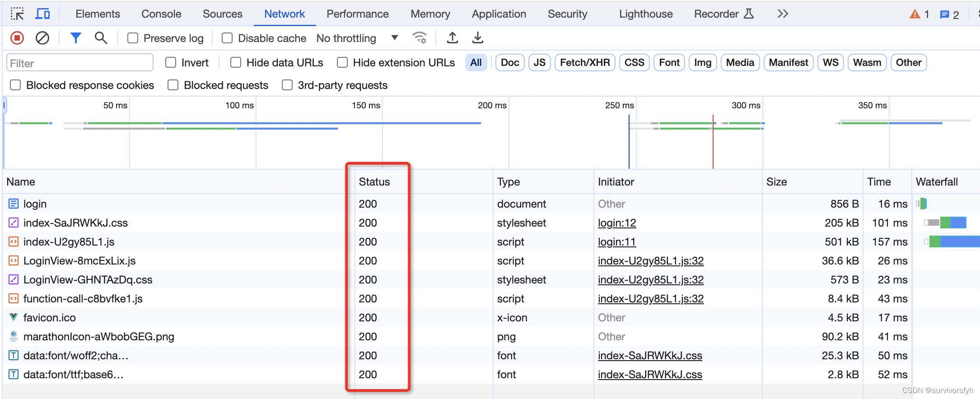Check Blocked response cookies
Viewport: 980px width, 399px height.
pyautogui.click(x=15, y=85)
